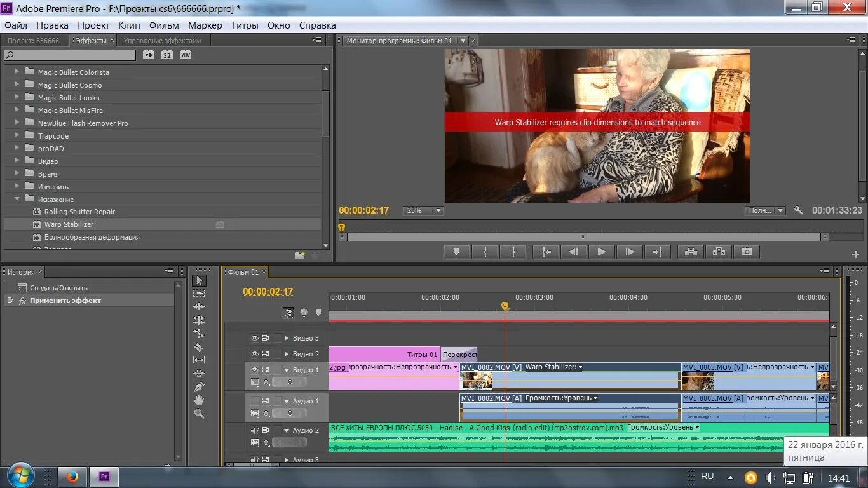868x488 pixels.
Task: Select the Pen tool
Action: click(x=199, y=387)
